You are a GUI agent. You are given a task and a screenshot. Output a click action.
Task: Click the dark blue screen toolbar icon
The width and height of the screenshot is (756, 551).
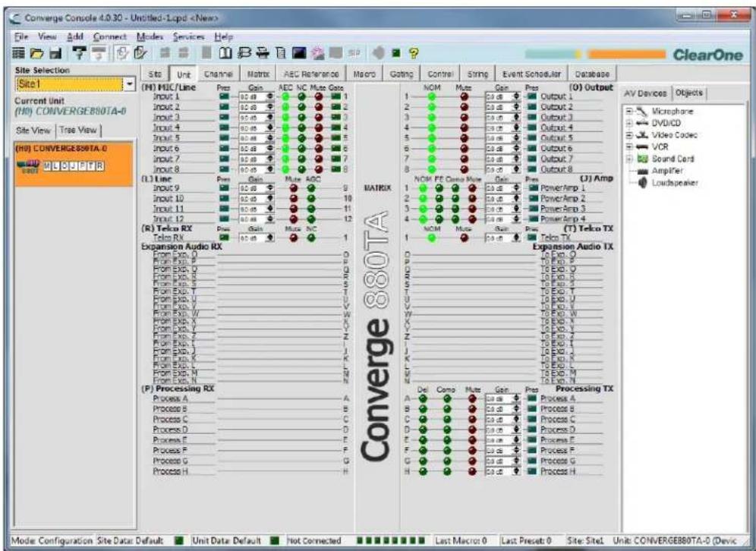click(x=299, y=53)
